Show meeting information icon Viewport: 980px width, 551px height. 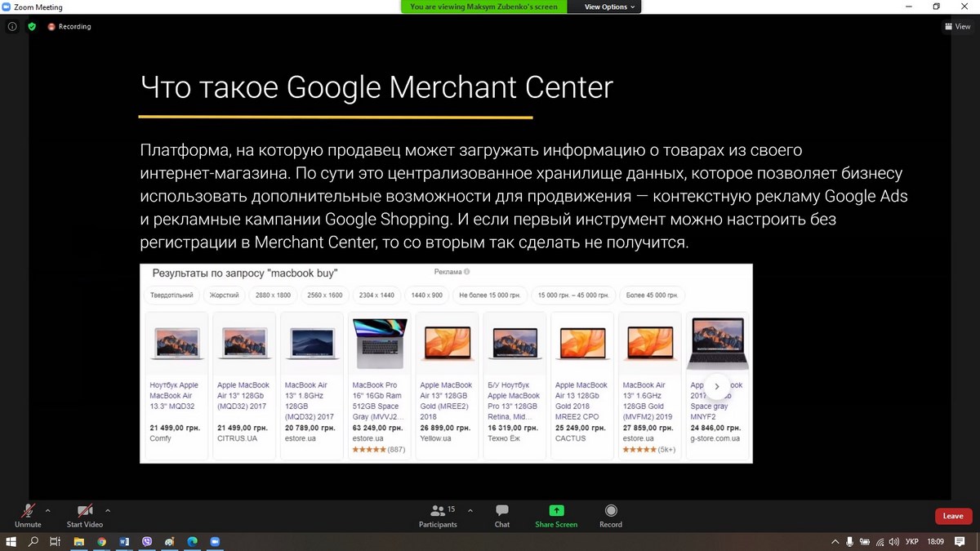12,26
